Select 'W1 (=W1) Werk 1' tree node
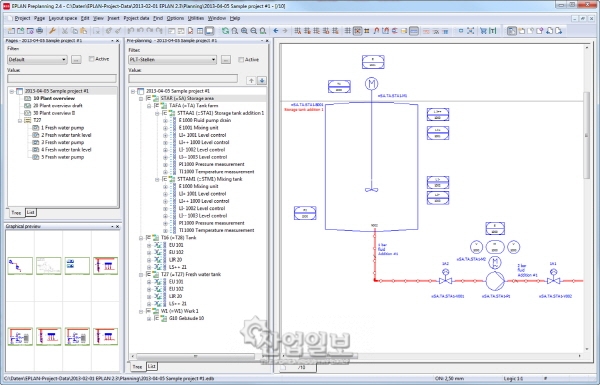Image resolution: width=600 pixels, height=385 pixels. (179, 311)
